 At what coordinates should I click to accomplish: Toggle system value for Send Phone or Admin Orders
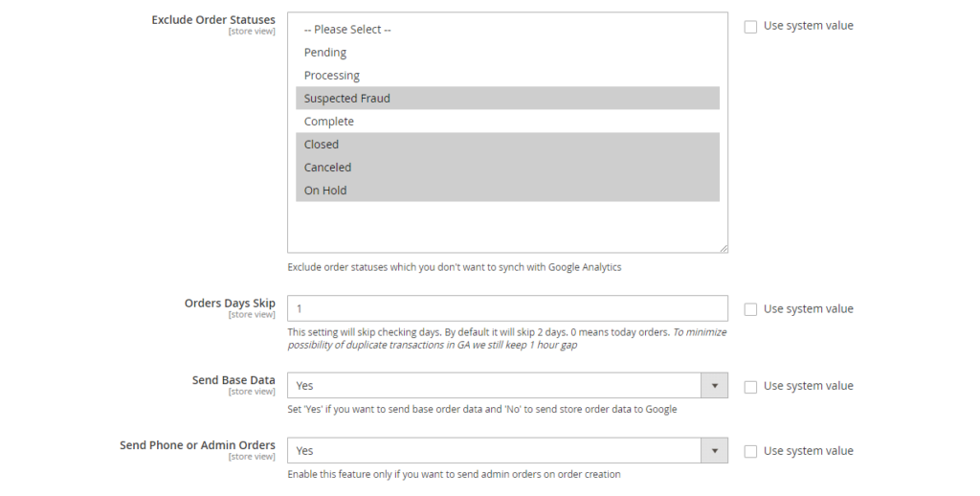click(x=750, y=451)
